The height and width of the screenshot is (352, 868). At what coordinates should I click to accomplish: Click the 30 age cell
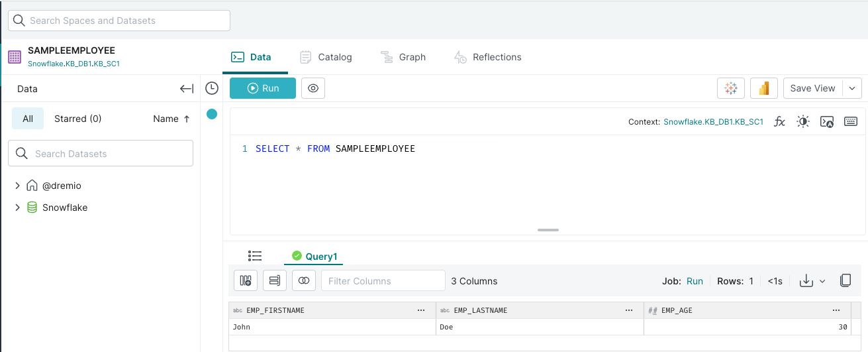[x=747, y=327]
